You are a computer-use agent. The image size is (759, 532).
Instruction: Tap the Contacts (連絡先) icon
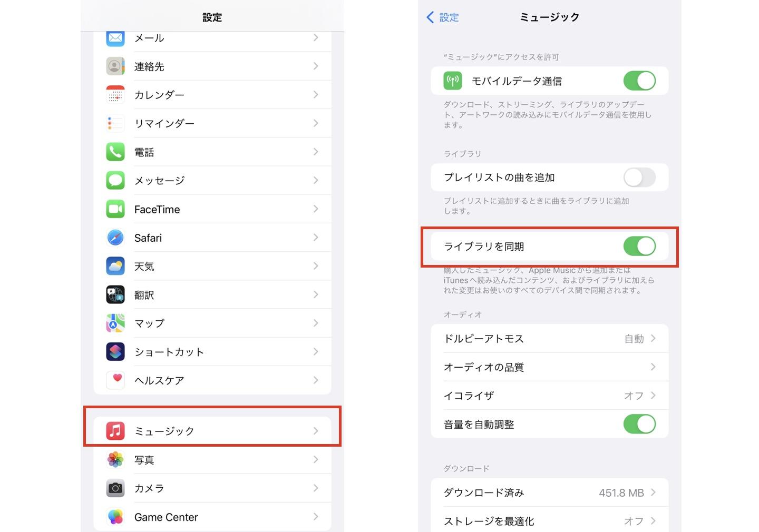115,66
